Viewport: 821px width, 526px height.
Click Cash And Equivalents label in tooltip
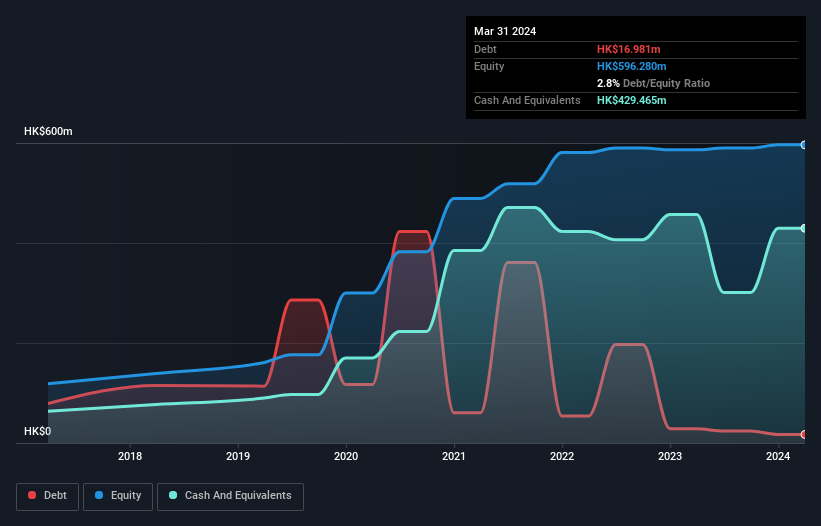point(527,100)
